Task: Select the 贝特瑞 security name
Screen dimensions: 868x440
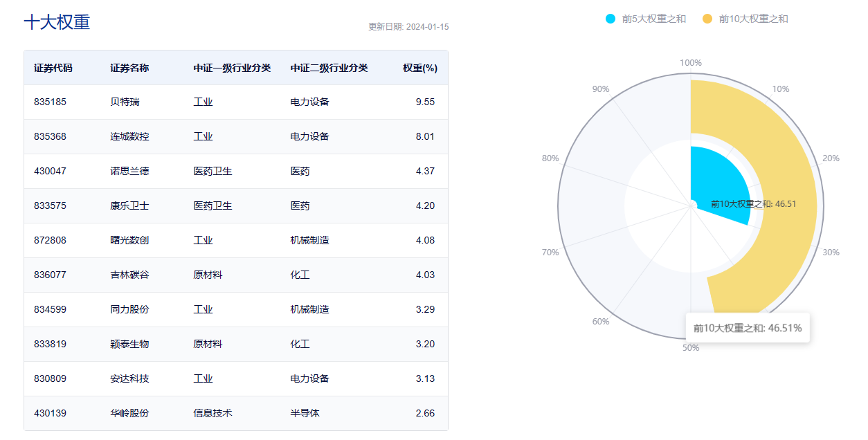Action: [125, 102]
